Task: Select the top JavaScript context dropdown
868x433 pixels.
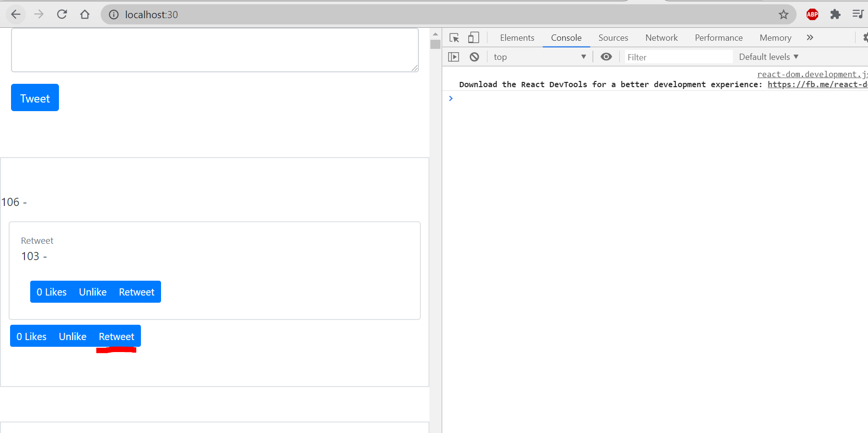Action: click(x=540, y=57)
